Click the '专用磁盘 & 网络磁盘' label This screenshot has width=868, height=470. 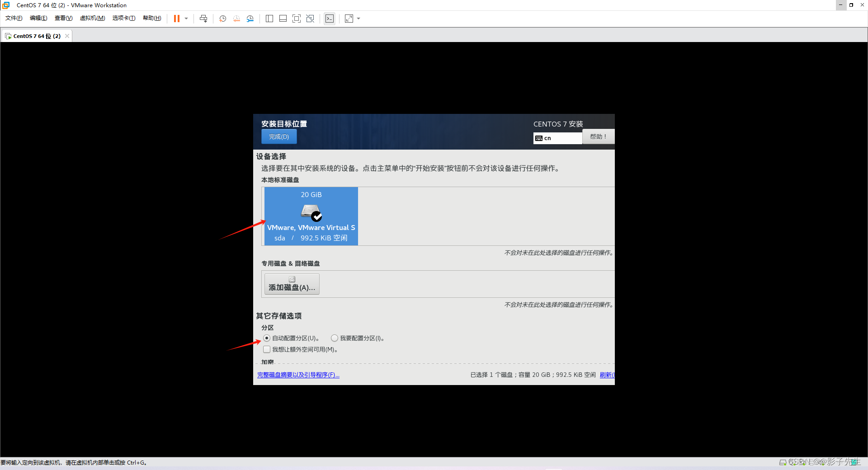(291, 263)
